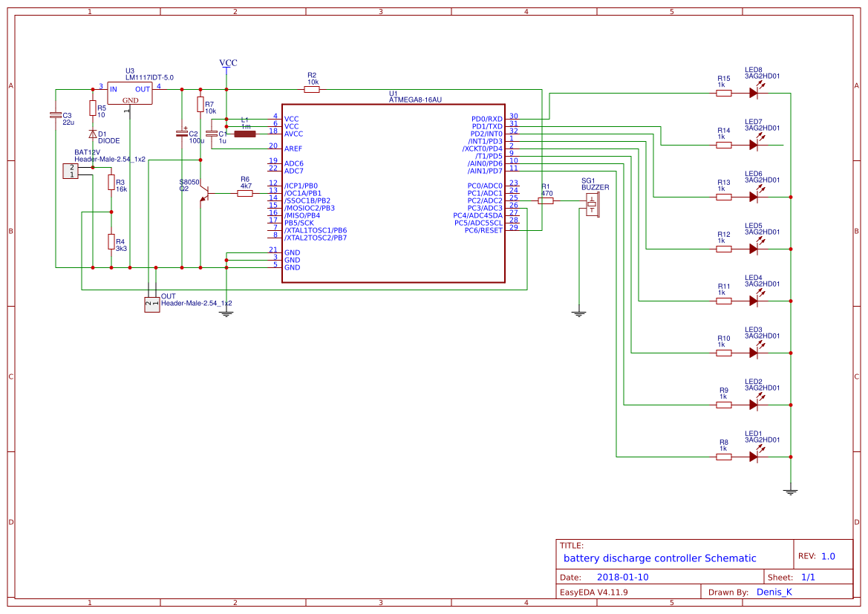868x614 pixels.
Task: Select the electrolytic capacitor C2 100u
Action: point(183,134)
